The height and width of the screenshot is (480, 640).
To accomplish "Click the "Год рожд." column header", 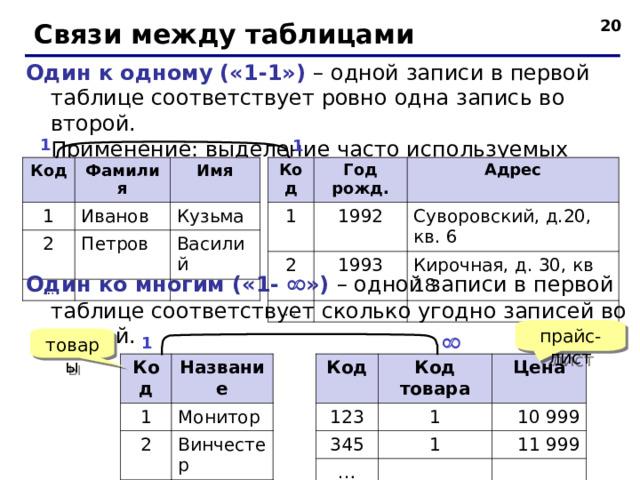I will point(360,180).
